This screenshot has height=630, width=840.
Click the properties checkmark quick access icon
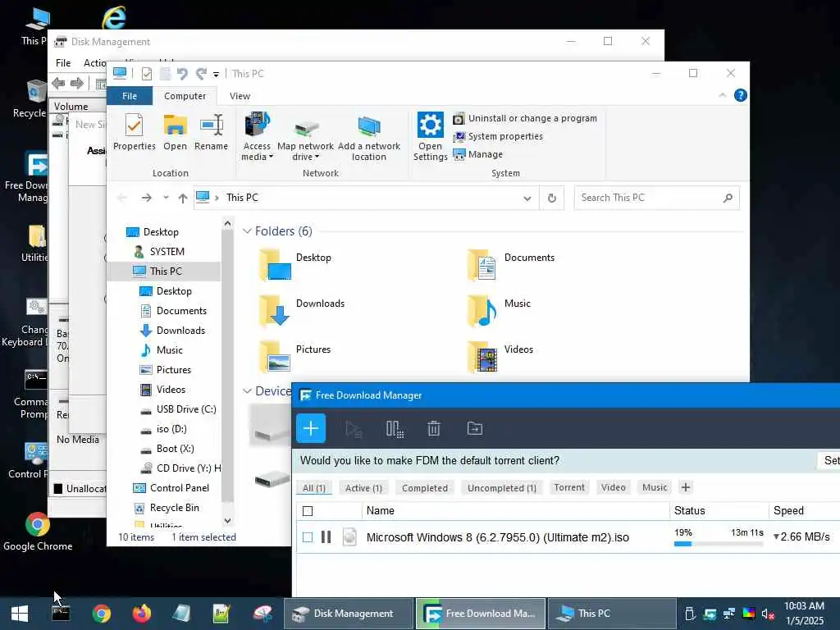point(146,74)
